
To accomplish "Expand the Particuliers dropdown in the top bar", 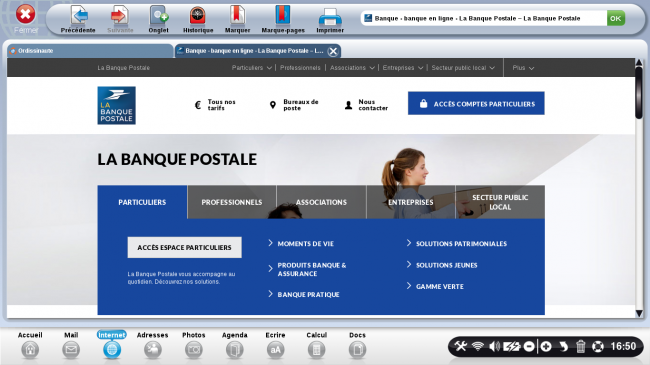I will coord(252,68).
